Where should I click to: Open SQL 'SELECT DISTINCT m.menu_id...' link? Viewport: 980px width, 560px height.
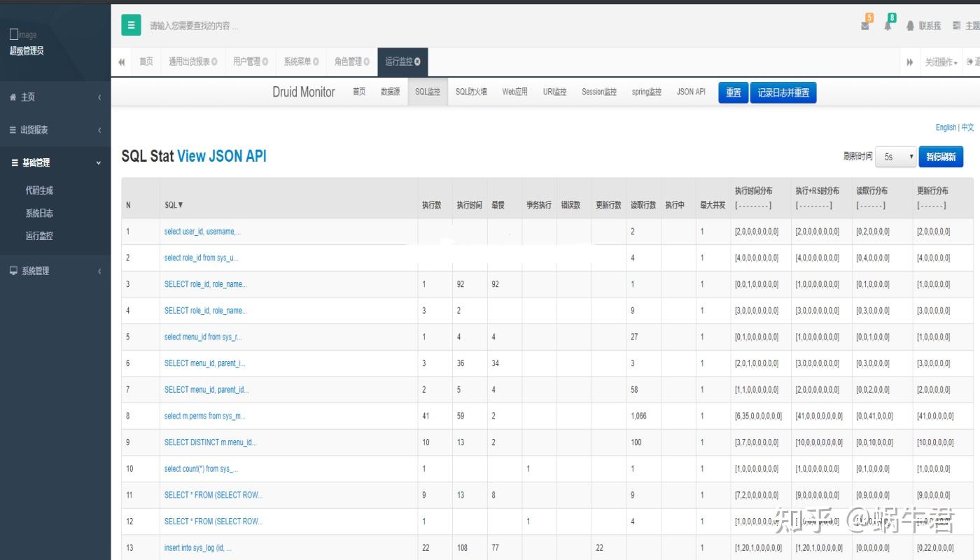coord(211,442)
